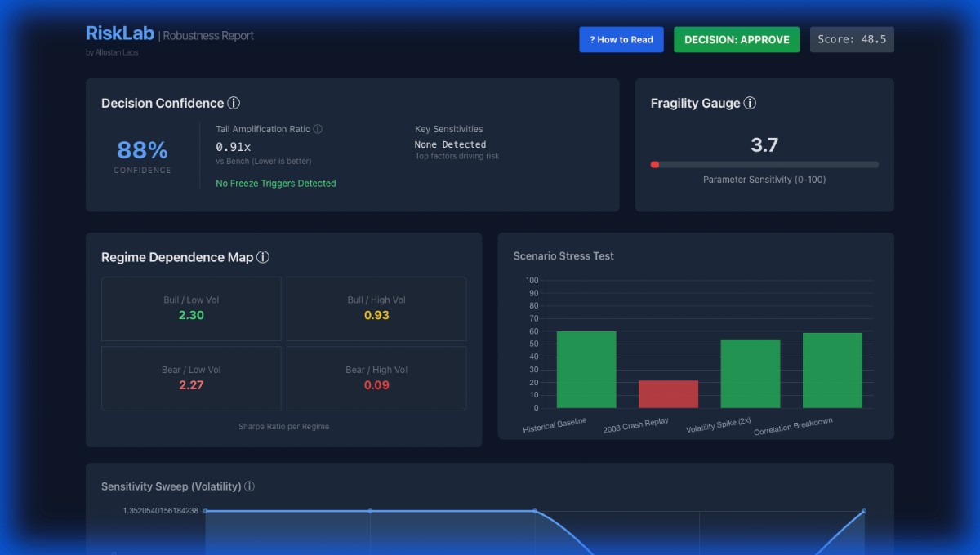Select the Bull / Low Vol regime cell
The image size is (980, 555).
tap(191, 309)
